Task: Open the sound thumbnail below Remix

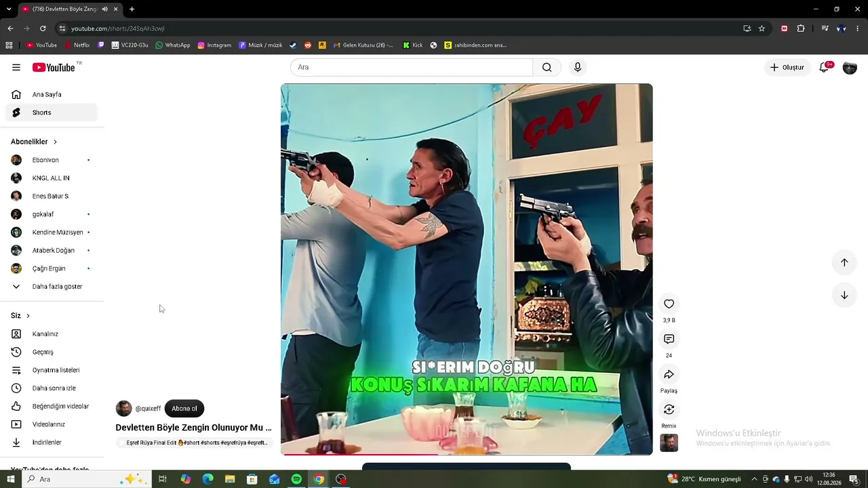Action: click(669, 443)
